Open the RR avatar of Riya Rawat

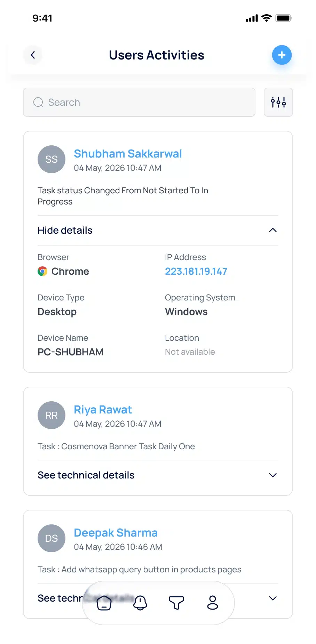click(52, 415)
